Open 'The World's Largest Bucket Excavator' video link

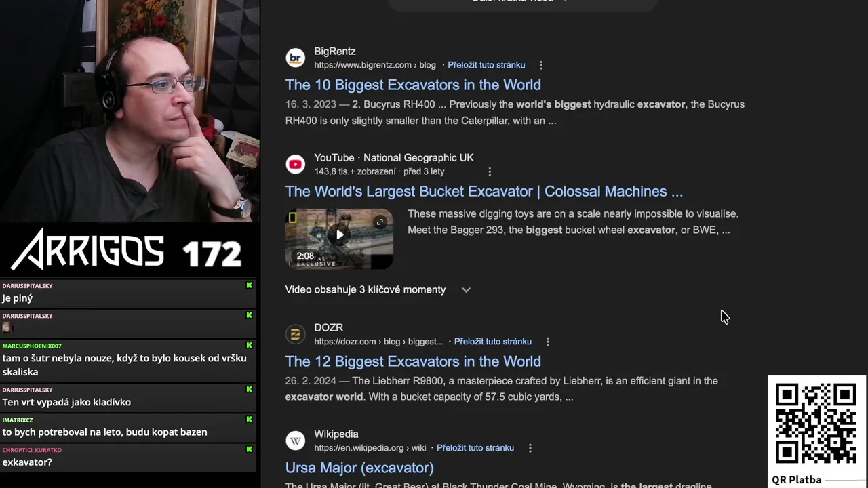[484, 191]
